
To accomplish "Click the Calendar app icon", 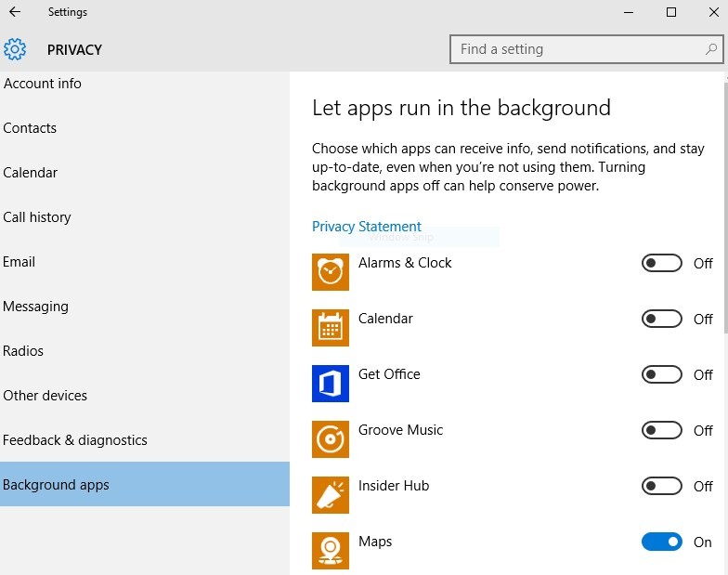I will point(331,327).
